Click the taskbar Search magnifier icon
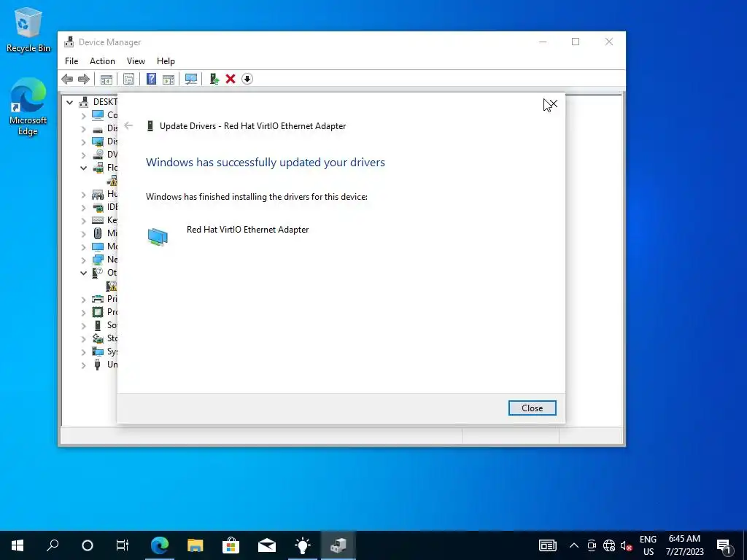 coord(53,545)
